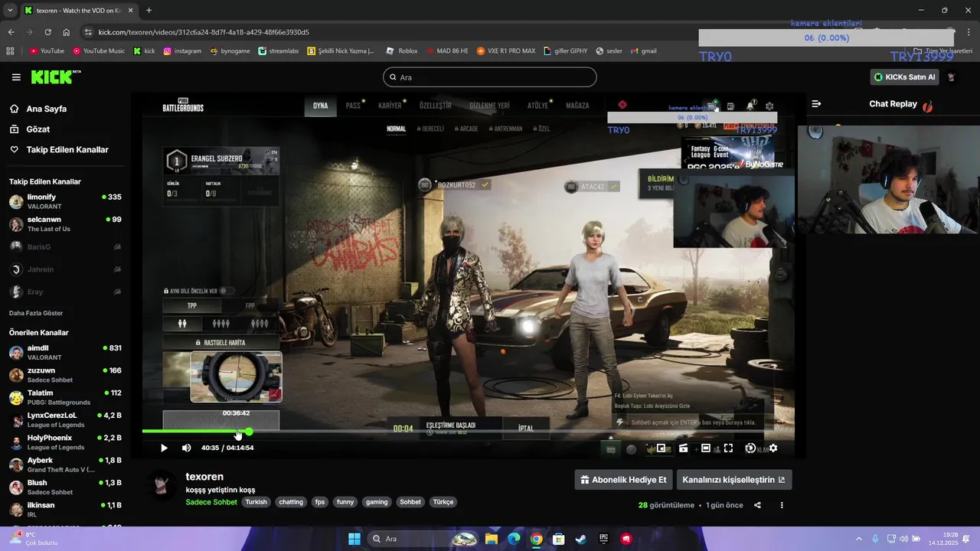
Task: Open the video player settings gear
Action: click(773, 448)
